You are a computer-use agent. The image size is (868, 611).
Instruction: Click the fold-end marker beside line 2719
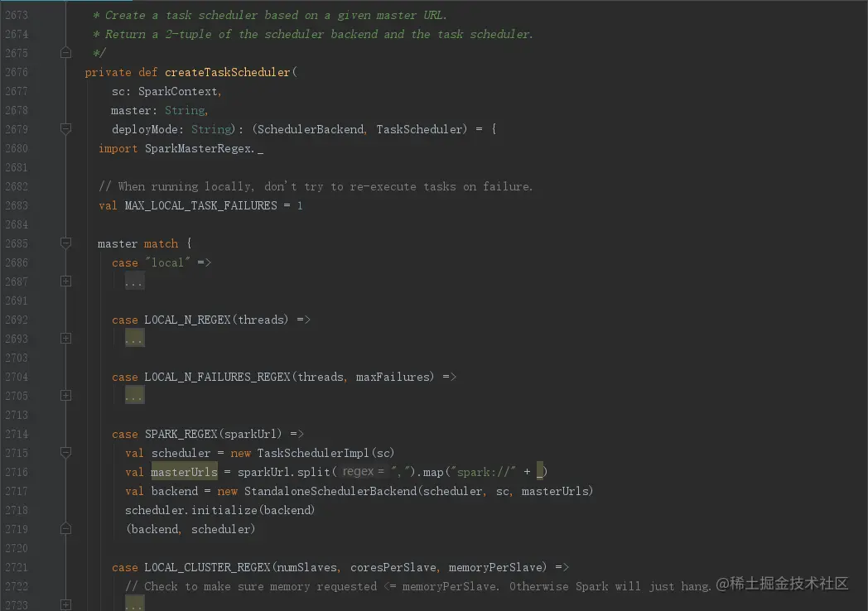coord(65,528)
